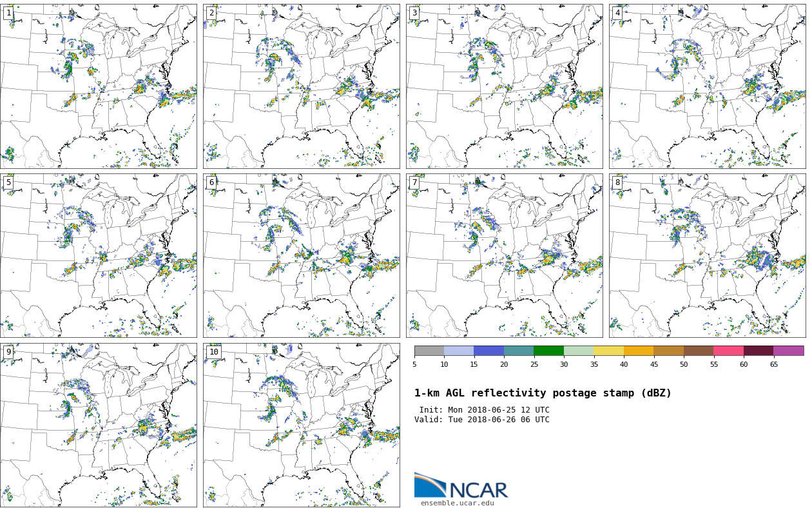Viewport: 812px width, 508px height.
Task: Open ensemble member 4 reflectivity map
Action: pyautogui.click(x=708, y=86)
